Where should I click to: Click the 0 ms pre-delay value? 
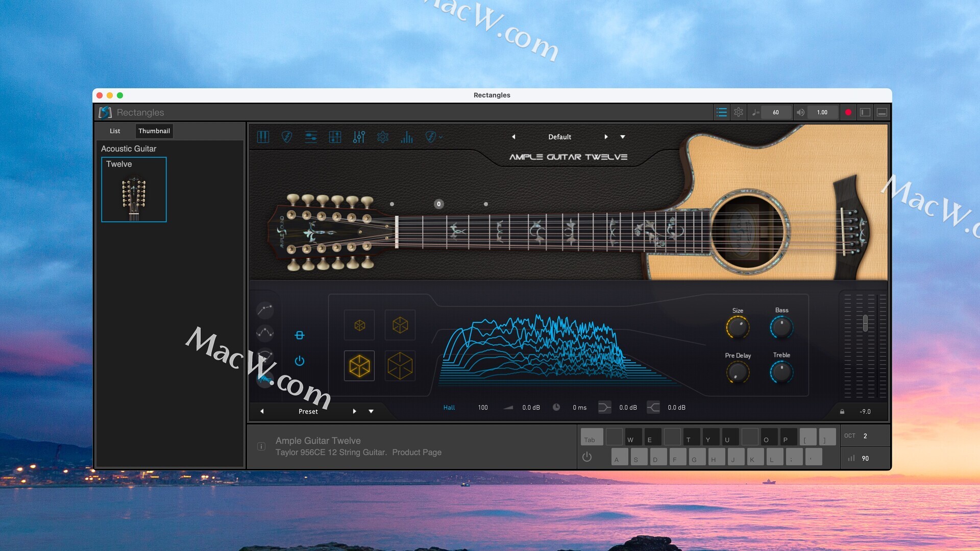pyautogui.click(x=579, y=408)
